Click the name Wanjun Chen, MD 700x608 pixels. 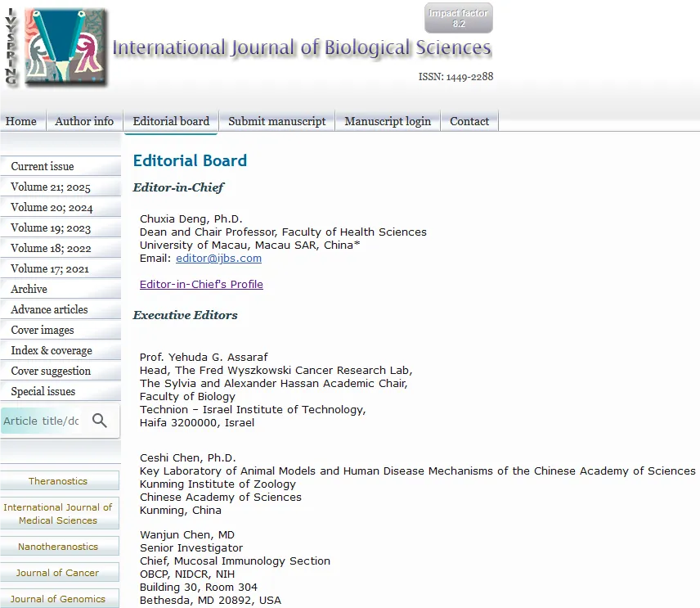tap(187, 534)
